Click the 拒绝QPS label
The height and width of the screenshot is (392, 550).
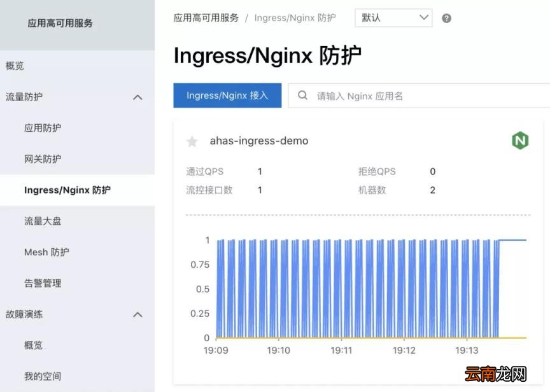(x=377, y=171)
